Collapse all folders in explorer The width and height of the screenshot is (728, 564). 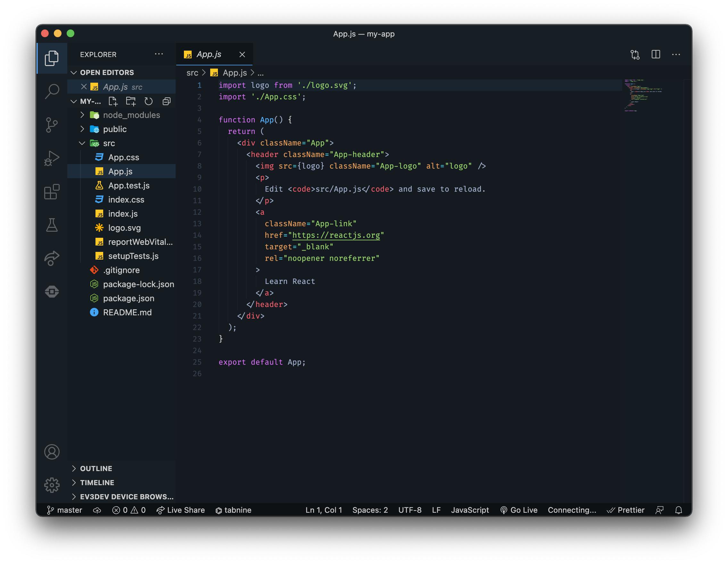coord(166,101)
